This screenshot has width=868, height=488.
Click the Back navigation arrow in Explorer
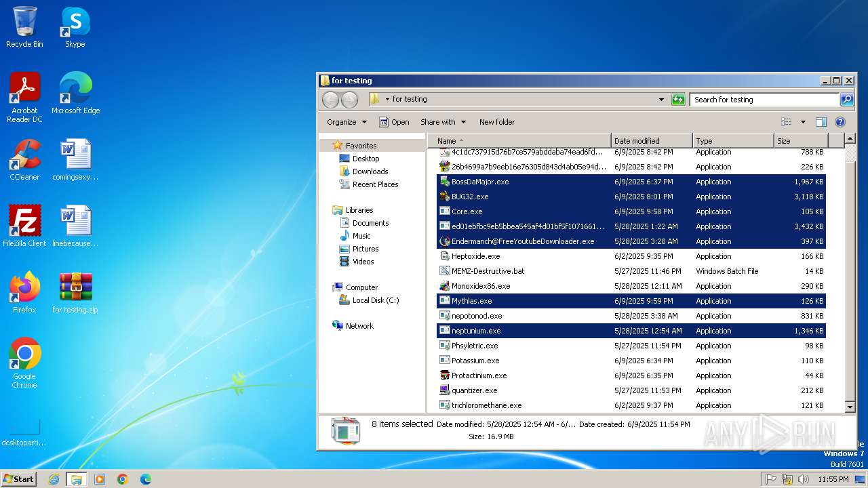[x=330, y=100]
